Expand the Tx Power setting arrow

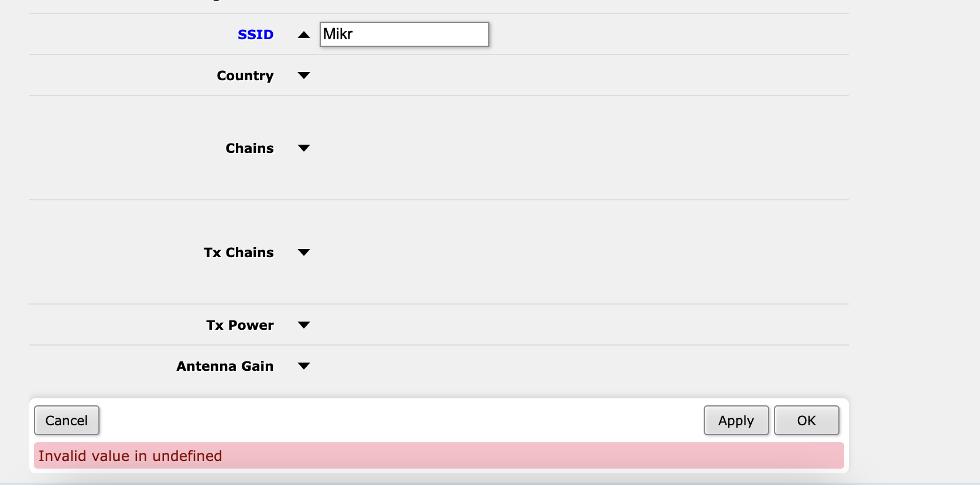tap(303, 325)
